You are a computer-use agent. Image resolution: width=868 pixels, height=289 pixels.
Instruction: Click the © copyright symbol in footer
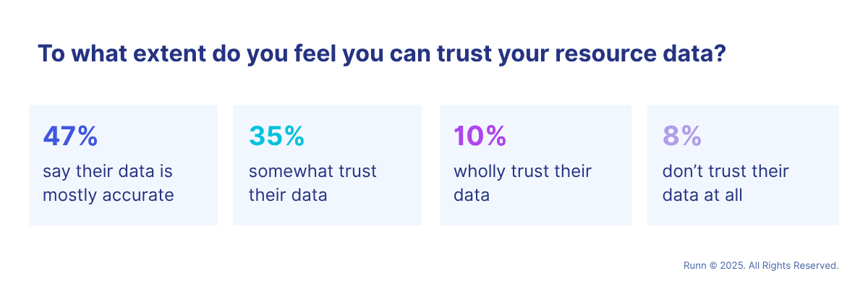[x=713, y=266]
